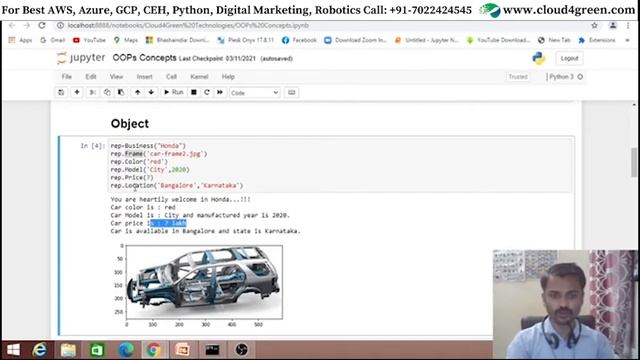Reload the page in browser

tap(42, 25)
